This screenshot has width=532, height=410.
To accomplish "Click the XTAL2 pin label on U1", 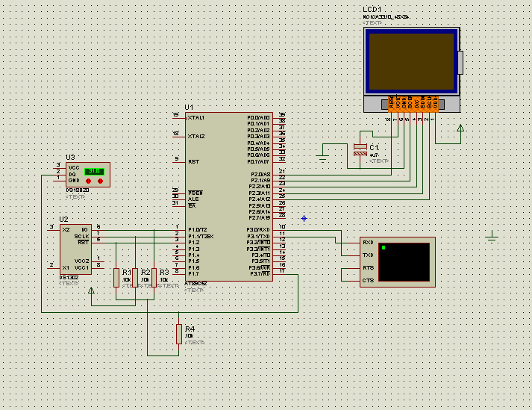I will 196,136.
